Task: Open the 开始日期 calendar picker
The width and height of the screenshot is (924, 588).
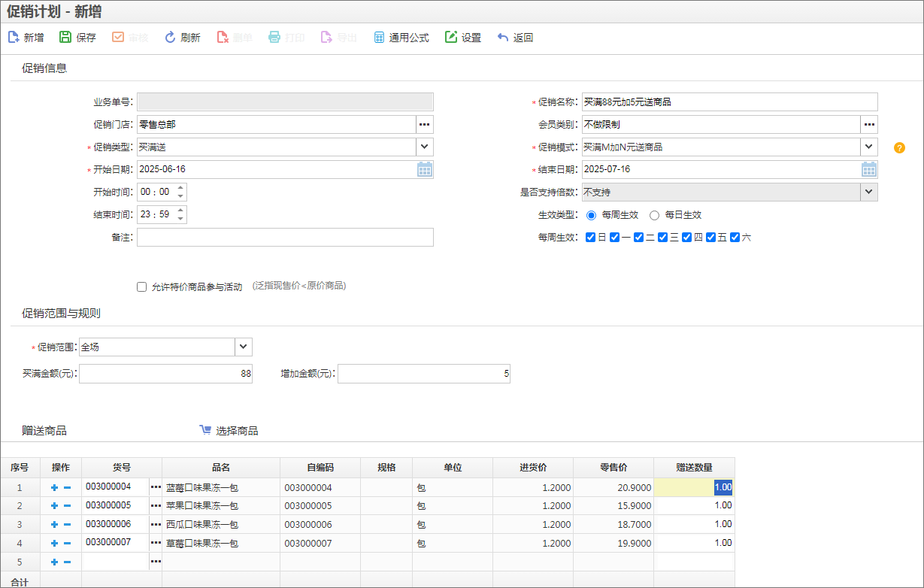Action: point(425,170)
